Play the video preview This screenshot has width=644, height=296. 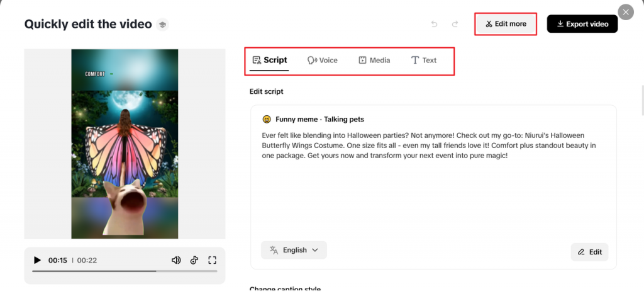coord(37,260)
